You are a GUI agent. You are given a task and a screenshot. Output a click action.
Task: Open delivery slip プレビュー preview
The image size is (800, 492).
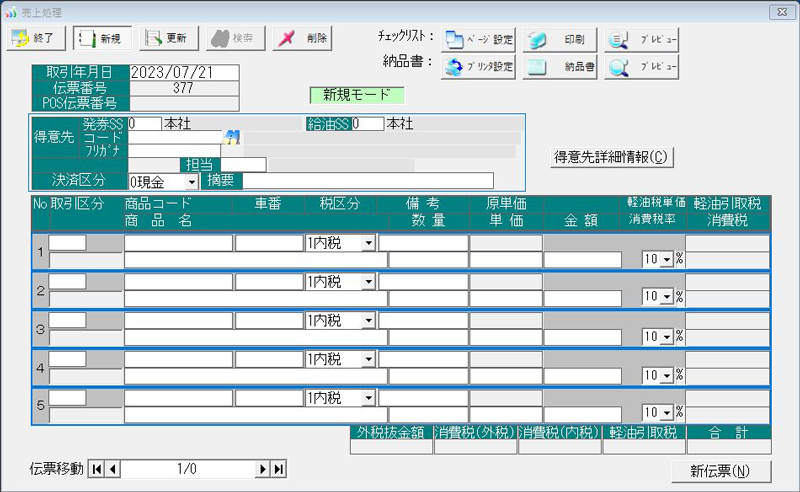[643, 68]
